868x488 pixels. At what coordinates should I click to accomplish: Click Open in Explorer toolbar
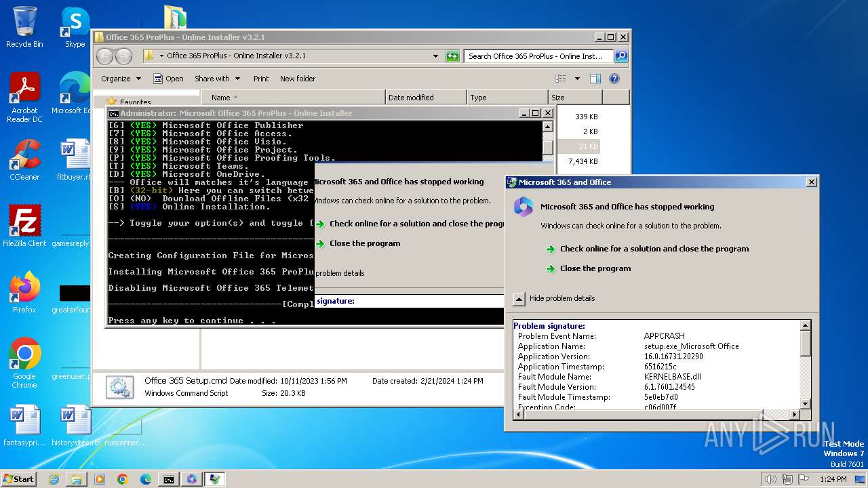click(x=168, y=79)
